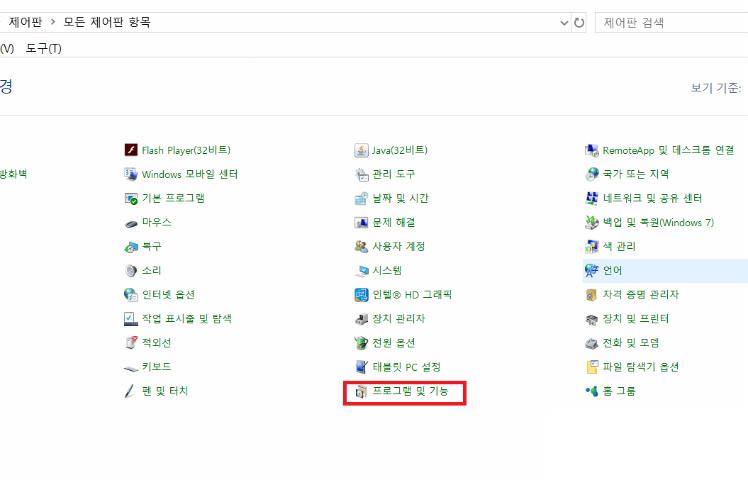Viewport: 748px width, 480px height.
Task: Click the 키보드 icon
Action: (131, 368)
